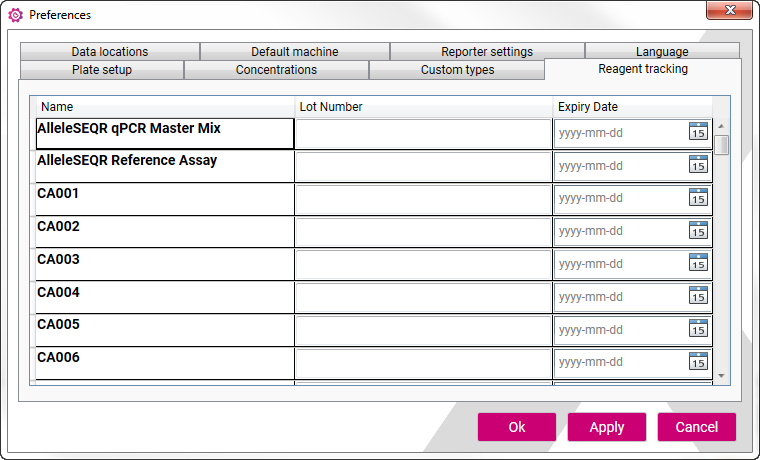This screenshot has width=760, height=460.
Task: Open calendar picker in CA001 row
Action: 698,197
